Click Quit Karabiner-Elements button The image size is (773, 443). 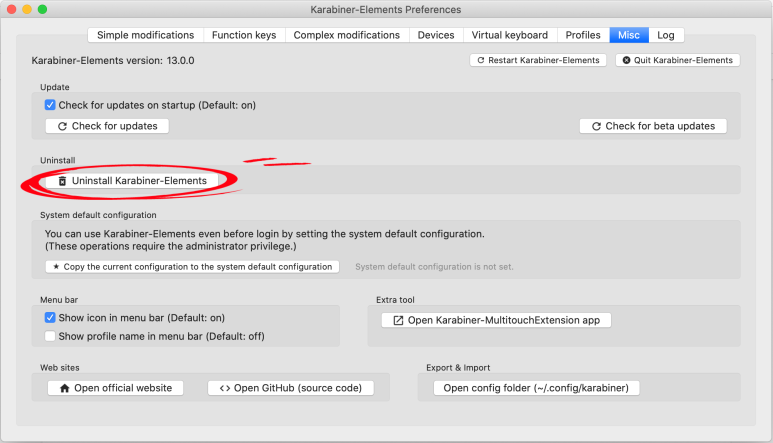click(x=677, y=60)
